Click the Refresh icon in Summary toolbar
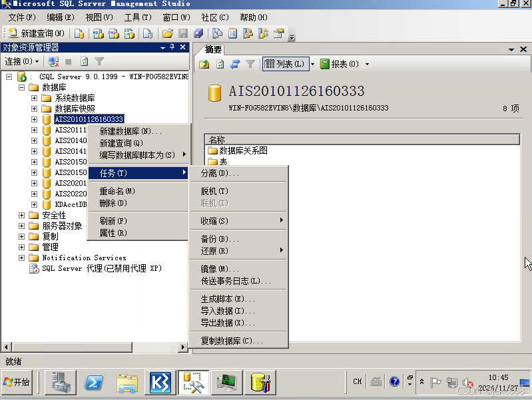The image size is (532, 400). tap(220, 64)
